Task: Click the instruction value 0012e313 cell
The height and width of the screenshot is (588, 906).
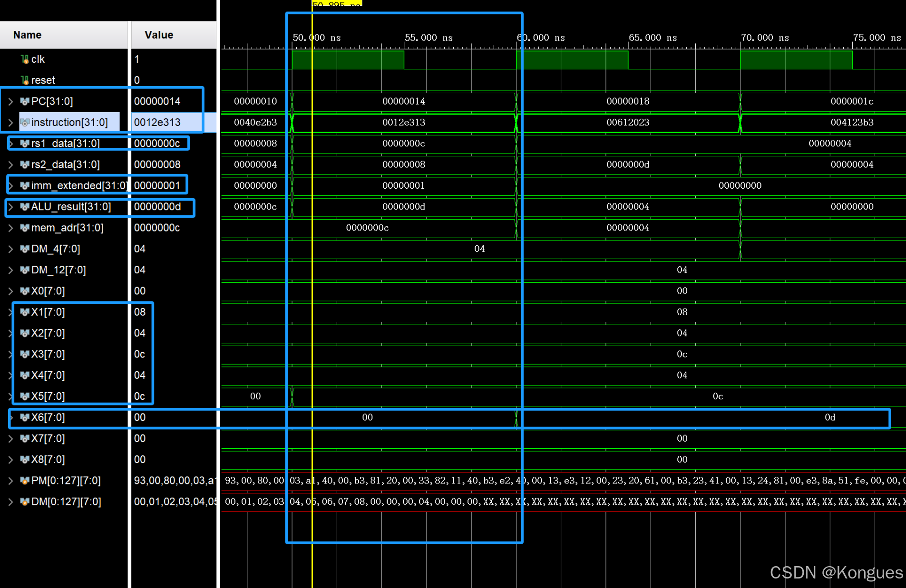Action: 174,122
